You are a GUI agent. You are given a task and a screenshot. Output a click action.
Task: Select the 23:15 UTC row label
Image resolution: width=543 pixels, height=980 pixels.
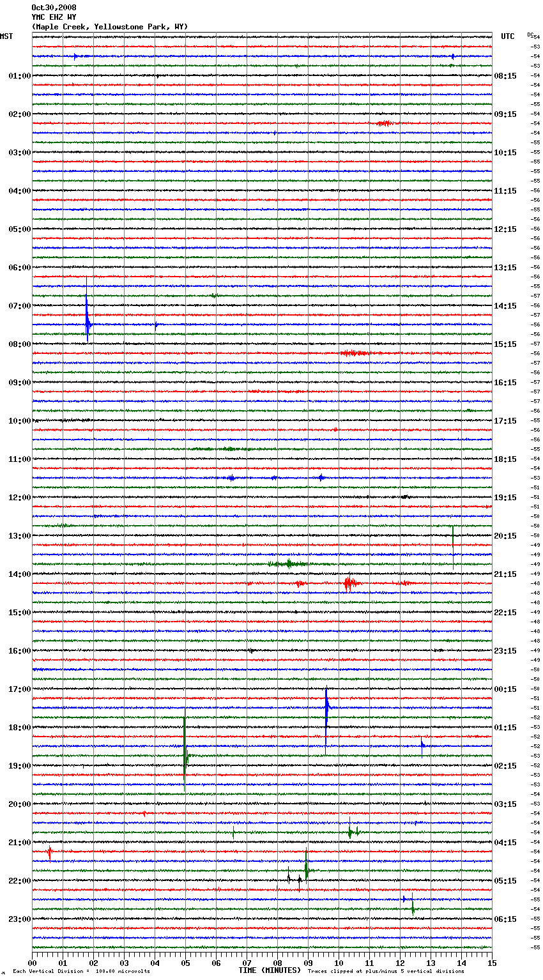point(505,651)
